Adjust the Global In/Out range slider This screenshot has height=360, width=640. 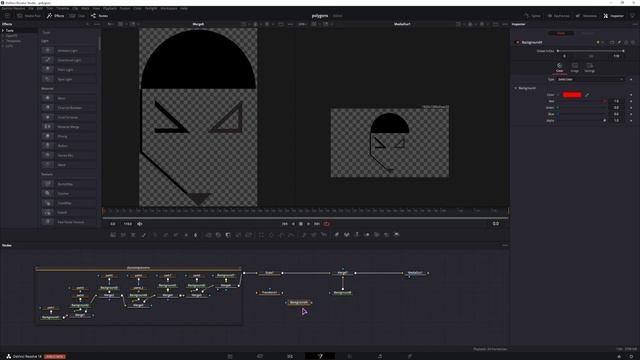click(x=590, y=51)
